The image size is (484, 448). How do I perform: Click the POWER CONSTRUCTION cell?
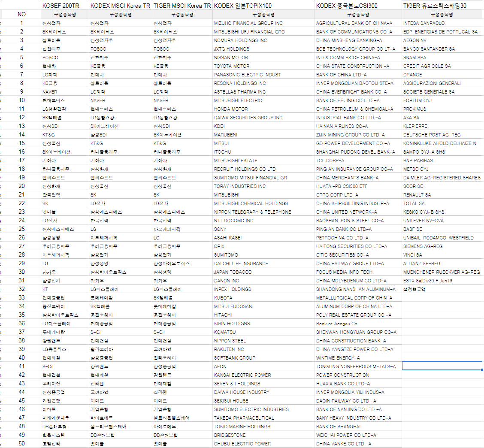click(358, 375)
